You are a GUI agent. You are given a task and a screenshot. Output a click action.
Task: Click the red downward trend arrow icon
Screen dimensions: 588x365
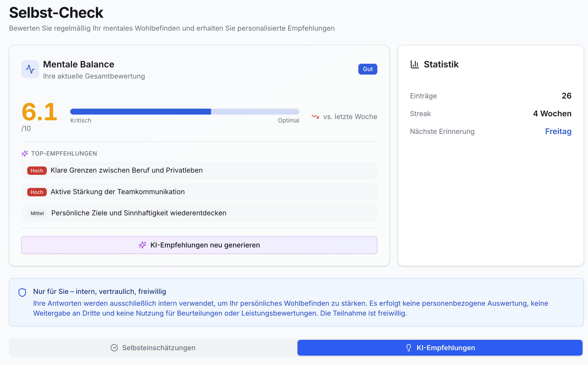tap(315, 117)
